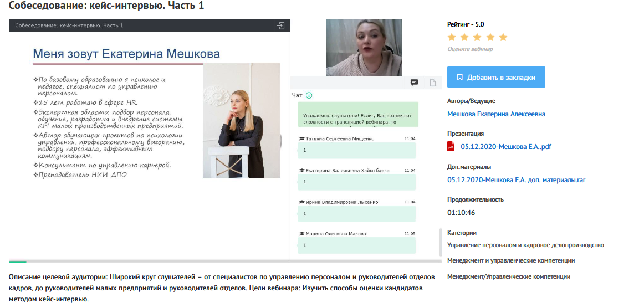Click the PDF icon under Презентация
Image resolution: width=644 pixels, height=308 pixels.
point(451,147)
